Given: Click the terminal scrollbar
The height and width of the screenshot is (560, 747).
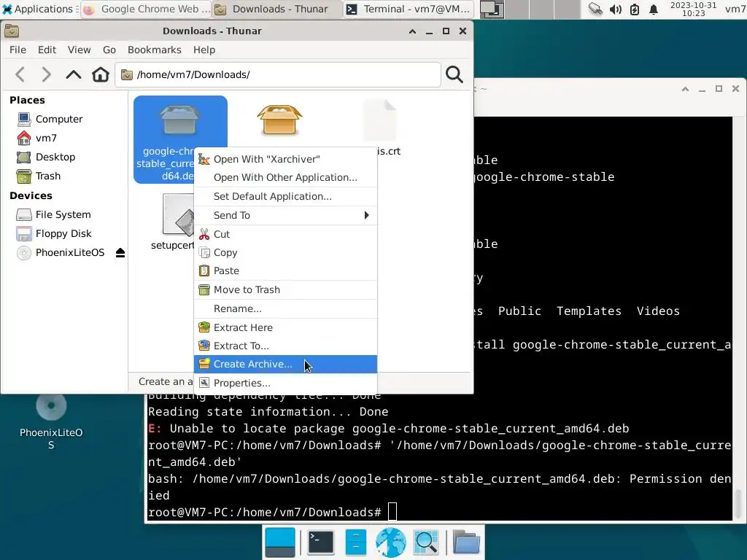Looking at the screenshot, I should point(739,504).
